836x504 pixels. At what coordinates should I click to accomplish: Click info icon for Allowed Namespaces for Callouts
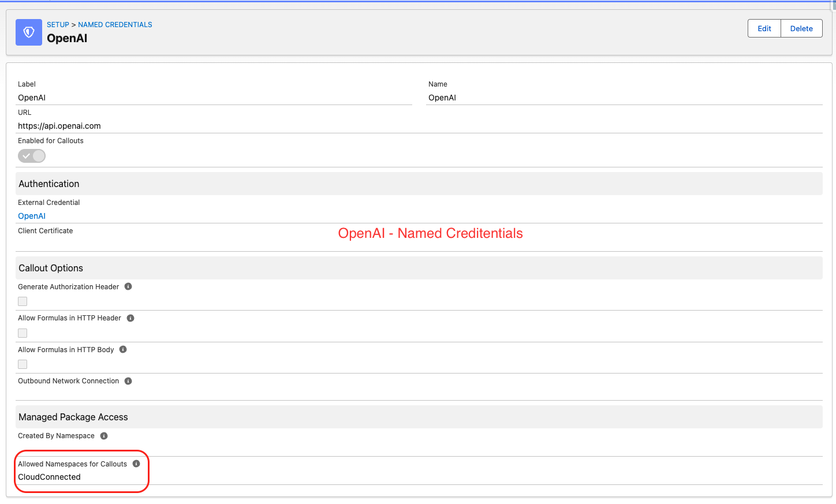tap(136, 464)
